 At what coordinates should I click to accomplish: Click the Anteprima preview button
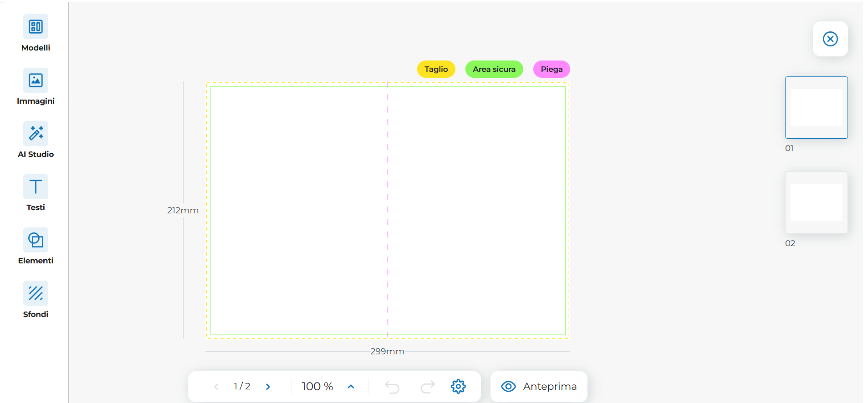pyautogui.click(x=539, y=387)
